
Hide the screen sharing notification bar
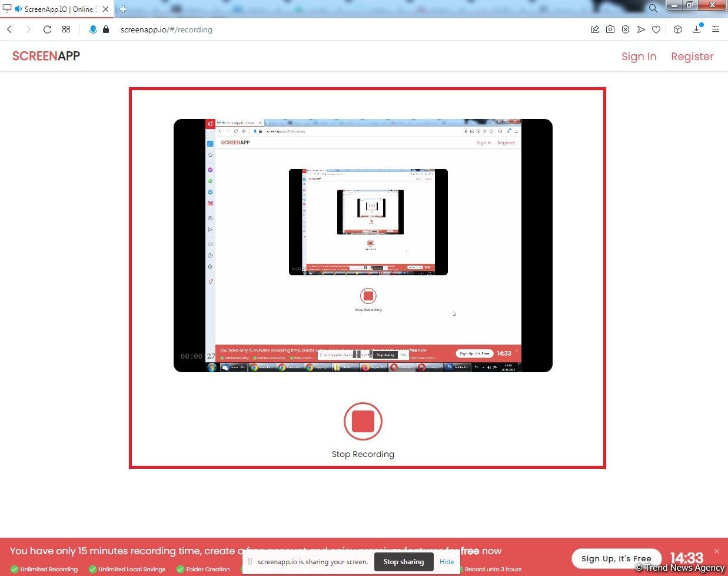point(447,562)
